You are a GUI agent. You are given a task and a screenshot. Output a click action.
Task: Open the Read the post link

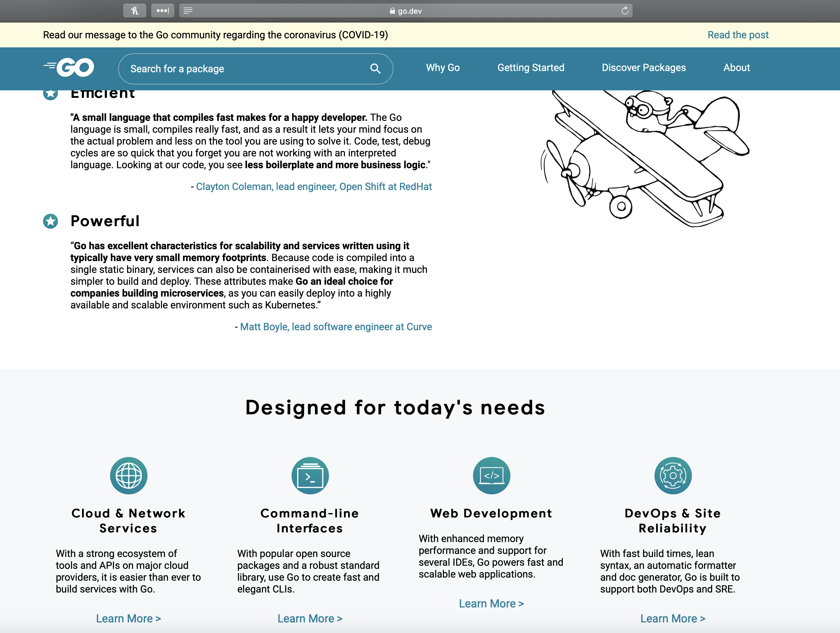pos(738,35)
